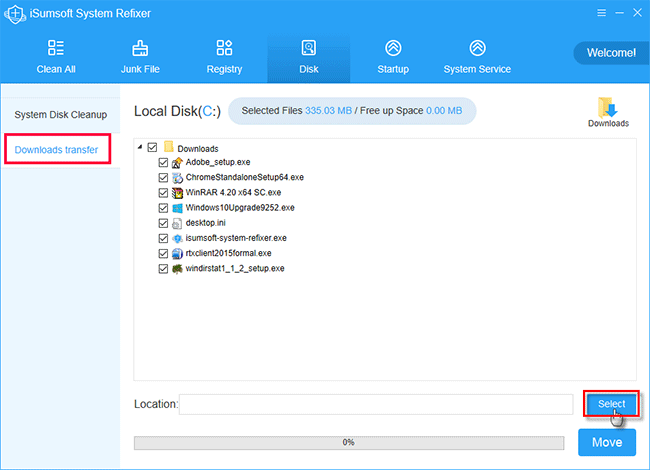Open the hamburger menu icon in title bar
This screenshot has width=650, height=470.
click(x=601, y=13)
